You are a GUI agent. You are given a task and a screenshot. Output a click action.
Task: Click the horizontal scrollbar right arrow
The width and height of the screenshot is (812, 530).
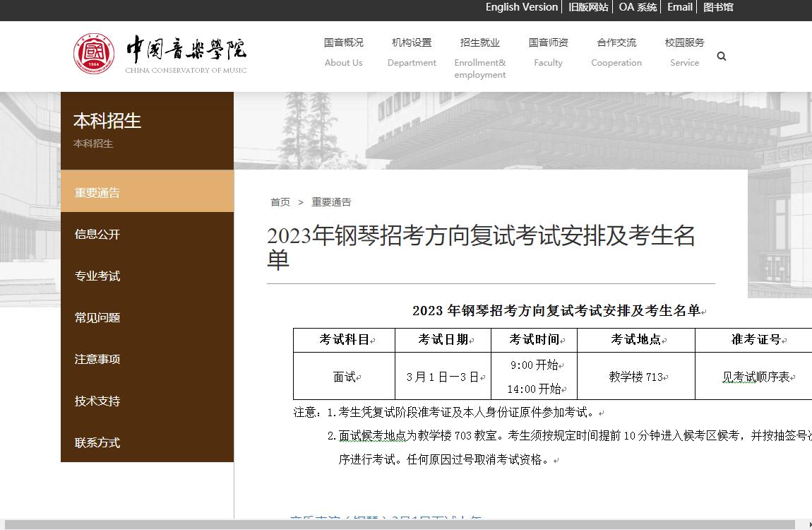tap(809, 525)
